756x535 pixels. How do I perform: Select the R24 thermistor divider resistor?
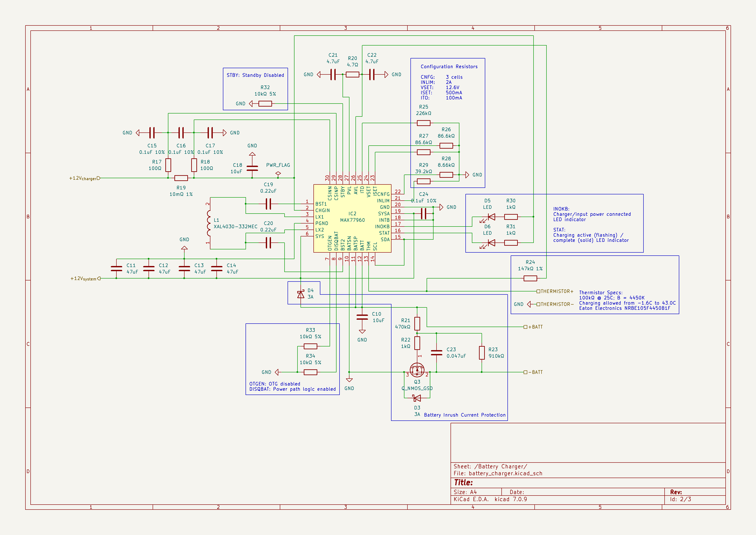coord(530,278)
